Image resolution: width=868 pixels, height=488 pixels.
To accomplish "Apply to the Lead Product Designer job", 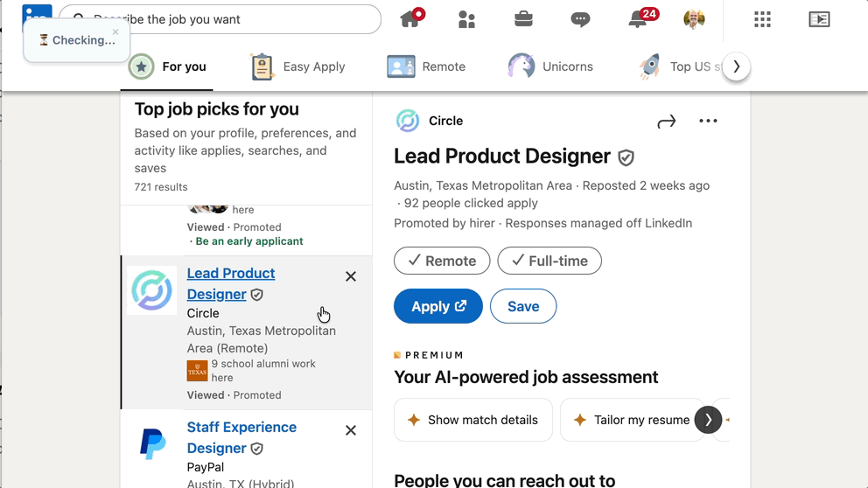I will [437, 306].
